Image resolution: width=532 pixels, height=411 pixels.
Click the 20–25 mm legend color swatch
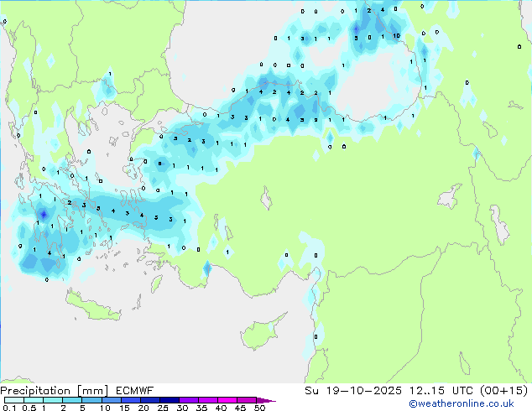(149, 400)
